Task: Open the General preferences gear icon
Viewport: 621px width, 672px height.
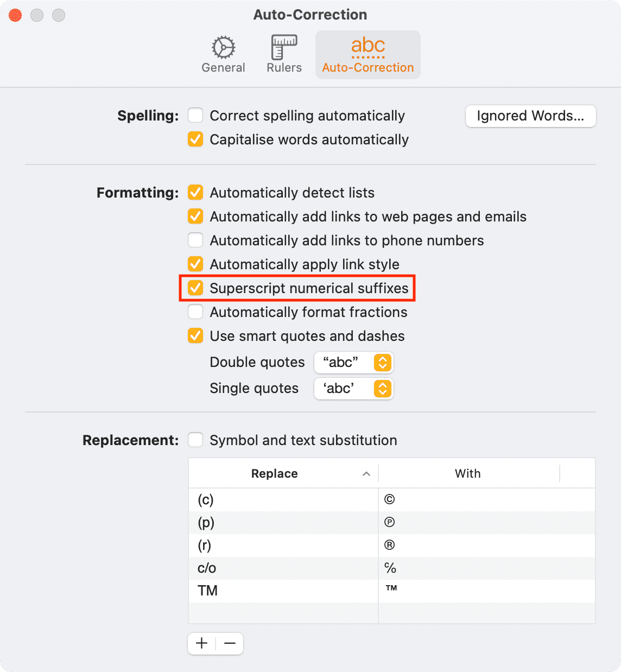Action: 223,48
